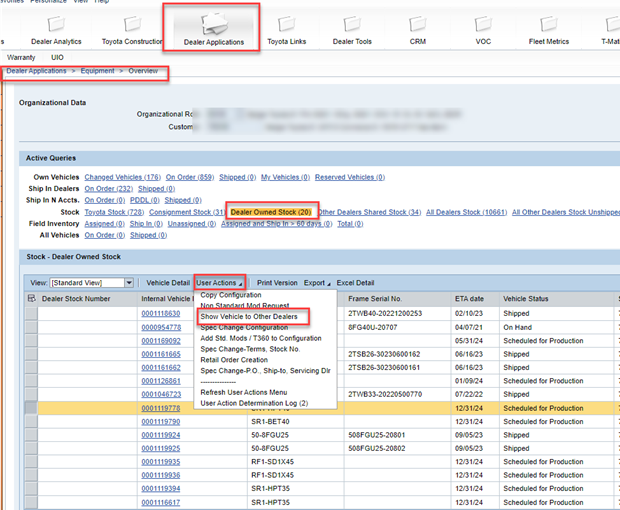Open Other Dealers Shared Stock (34)

(x=370, y=212)
